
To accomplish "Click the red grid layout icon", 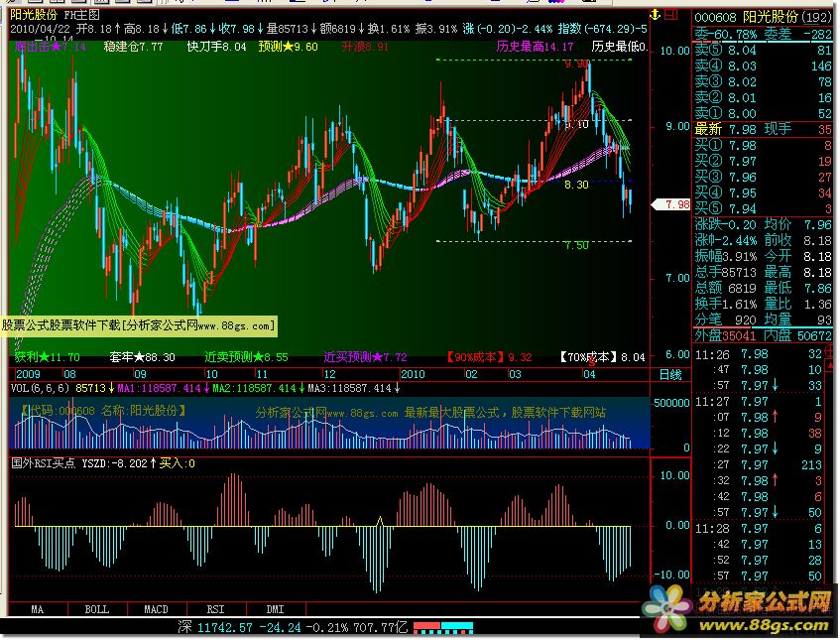I will pos(671,15).
